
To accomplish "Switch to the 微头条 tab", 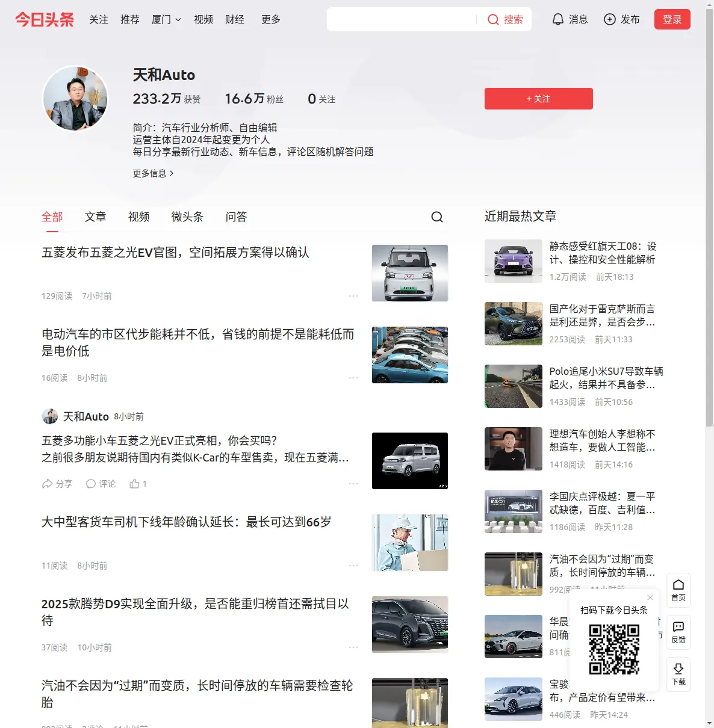I will tap(188, 217).
